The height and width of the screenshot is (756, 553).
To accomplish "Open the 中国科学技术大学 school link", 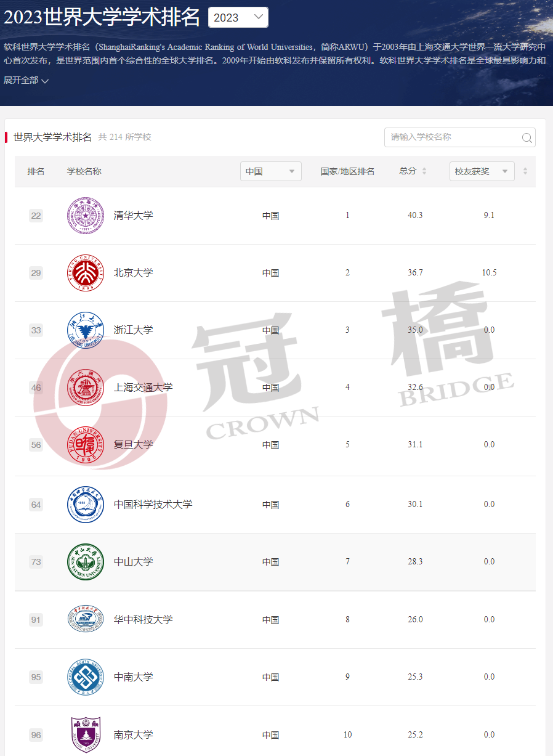I will (153, 505).
